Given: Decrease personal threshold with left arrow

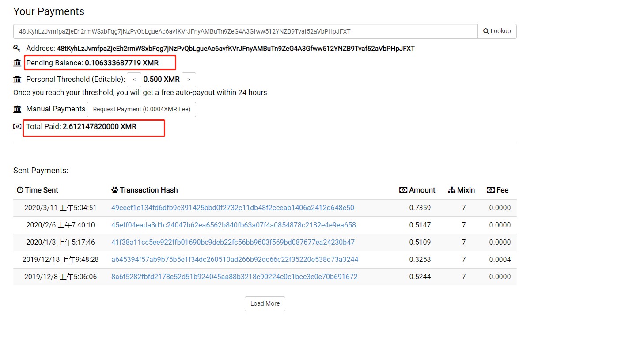Looking at the screenshot, I should coord(134,80).
